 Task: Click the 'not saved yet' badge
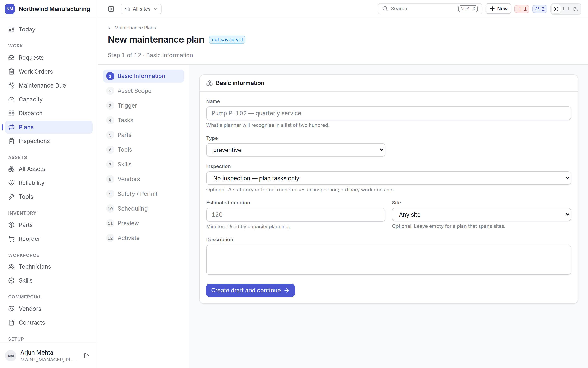tap(227, 40)
